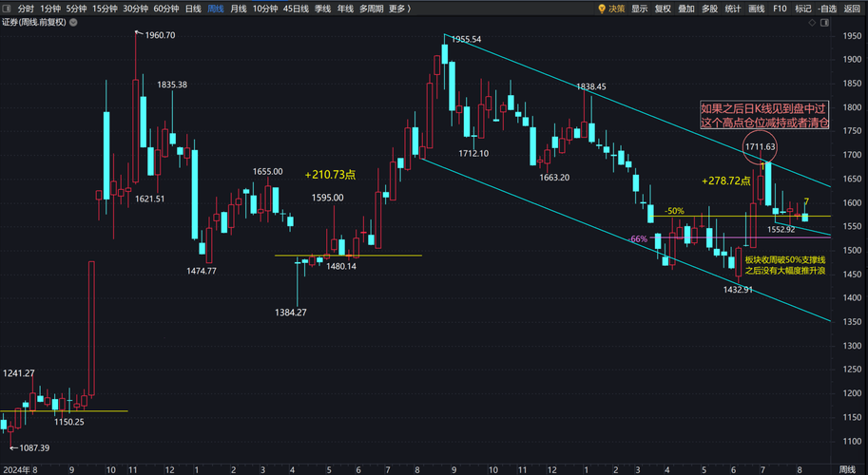Screen dimensions: 868x475
Task: Toggle the right side panel icon
Action: pyautogui.click(x=825, y=23)
